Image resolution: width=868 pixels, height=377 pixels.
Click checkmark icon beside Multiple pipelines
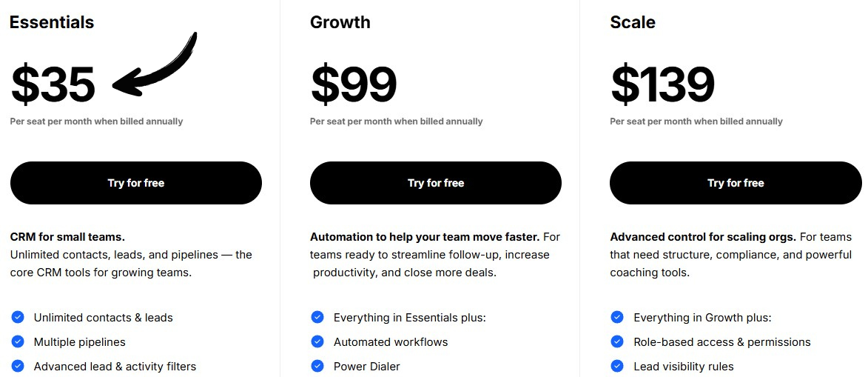point(18,341)
